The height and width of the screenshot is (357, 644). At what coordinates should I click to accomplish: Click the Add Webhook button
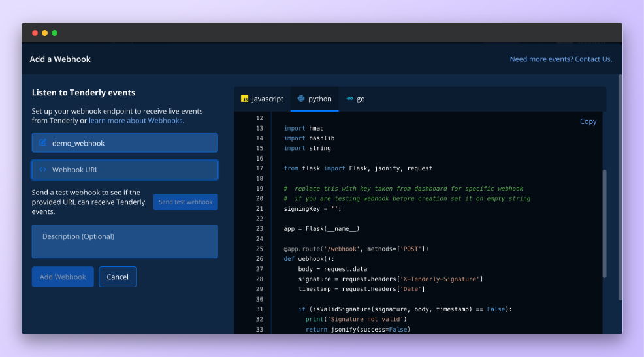pos(63,277)
